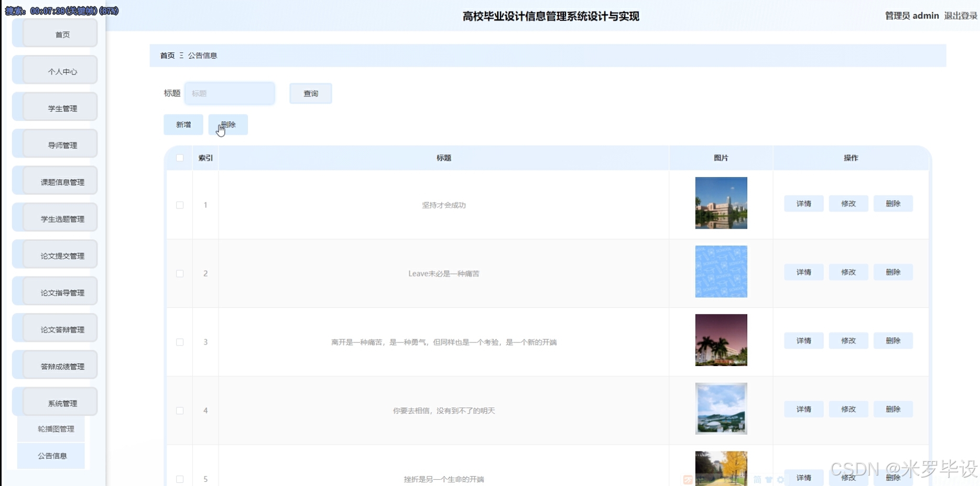
Task: Open 首页 in the sidebar
Action: click(55, 34)
